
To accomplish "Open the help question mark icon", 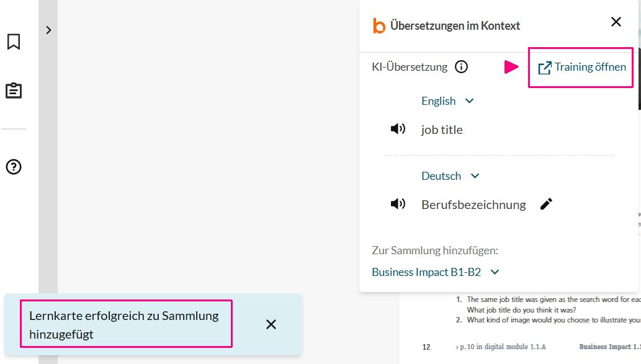I will pos(13,167).
